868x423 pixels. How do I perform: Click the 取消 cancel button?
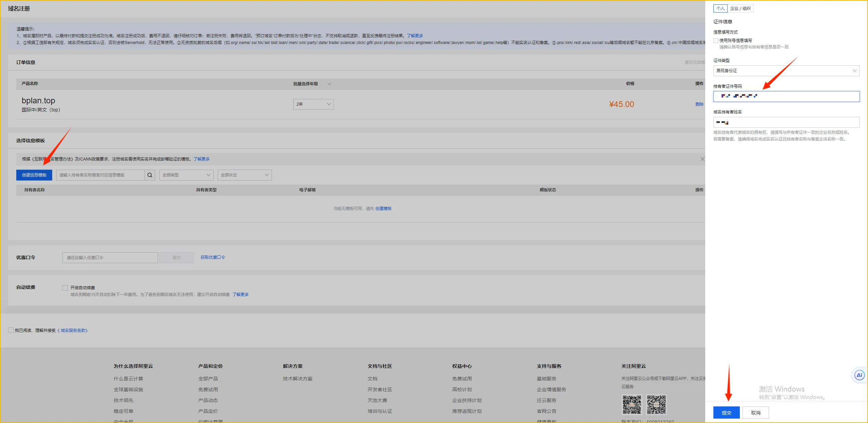click(x=755, y=413)
